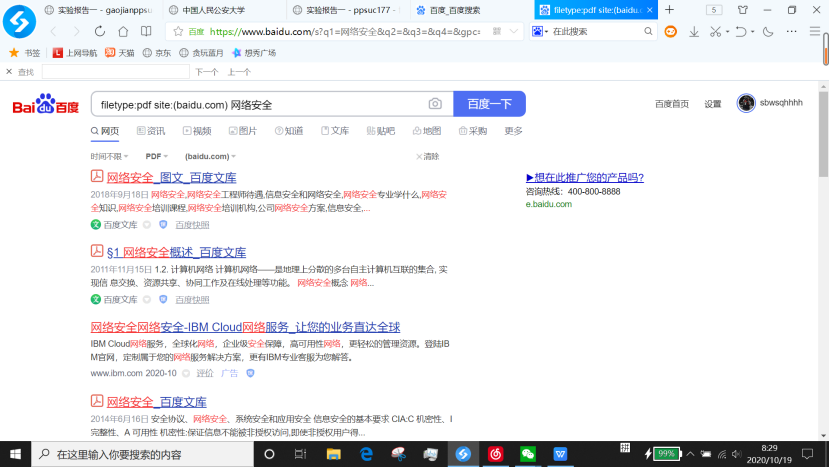Image resolution: width=830 pixels, height=467 pixels.
Task: Select the 资讯 search category
Action: 151,131
